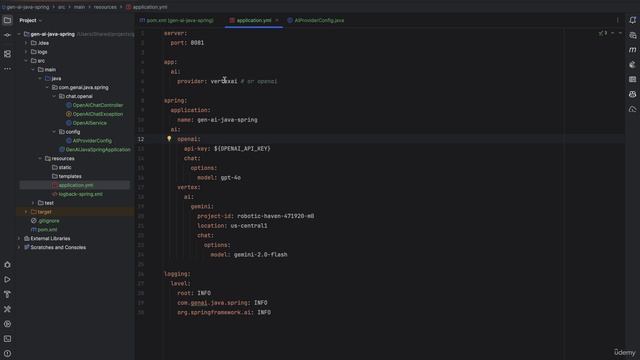Open the Run tool window icon
The height and width of the screenshot is (360, 640).
coord(7,280)
